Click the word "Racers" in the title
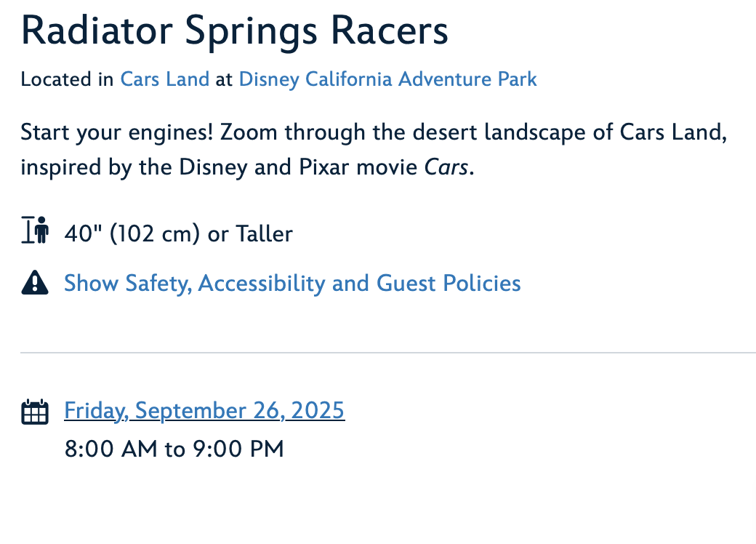This screenshot has width=756, height=544. tap(390, 31)
